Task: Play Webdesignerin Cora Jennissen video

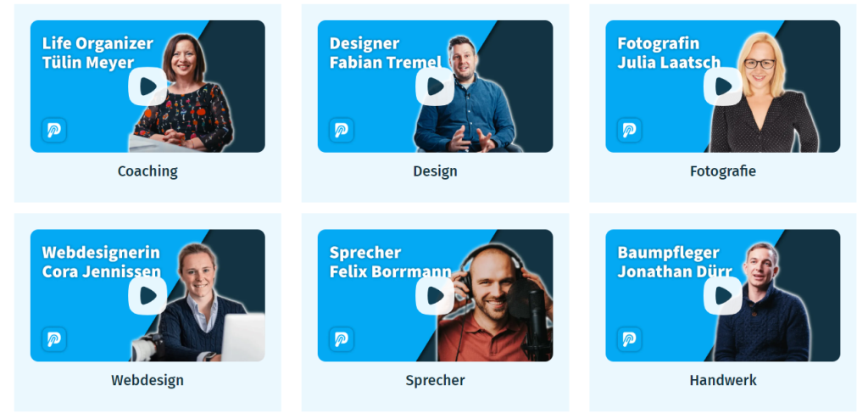Action: pos(147,295)
